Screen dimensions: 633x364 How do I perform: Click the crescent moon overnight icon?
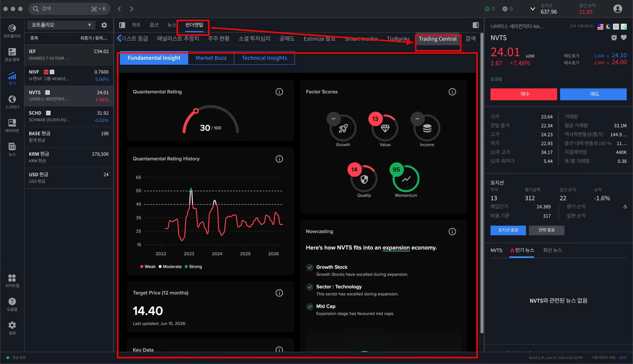pos(608,27)
